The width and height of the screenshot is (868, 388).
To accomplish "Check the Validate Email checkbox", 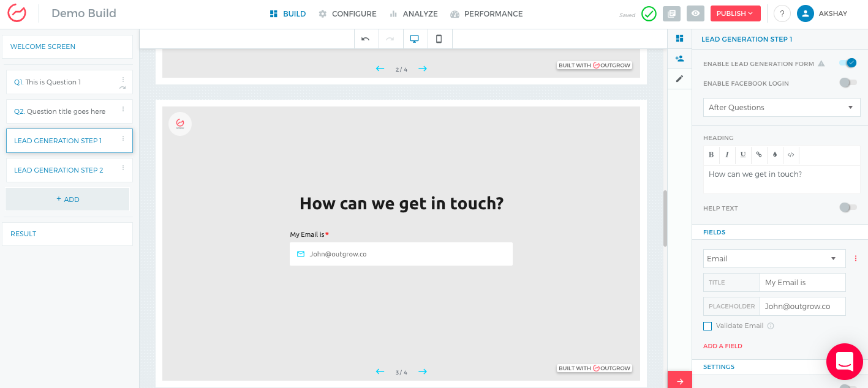I will 708,326.
